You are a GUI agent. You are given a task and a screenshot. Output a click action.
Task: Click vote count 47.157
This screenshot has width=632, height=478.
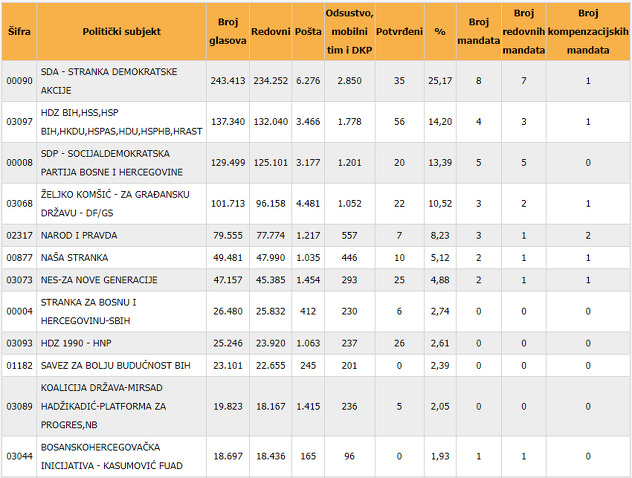pyautogui.click(x=228, y=280)
